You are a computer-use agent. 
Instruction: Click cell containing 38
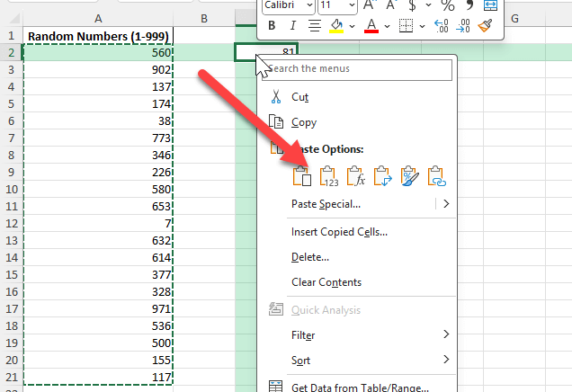click(98, 120)
